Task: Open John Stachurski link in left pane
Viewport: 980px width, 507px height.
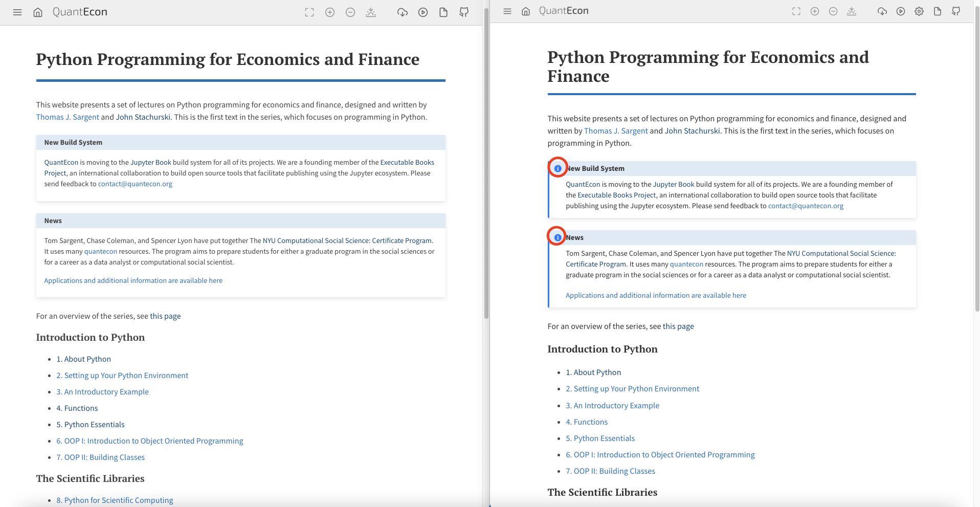Action: 143,117
